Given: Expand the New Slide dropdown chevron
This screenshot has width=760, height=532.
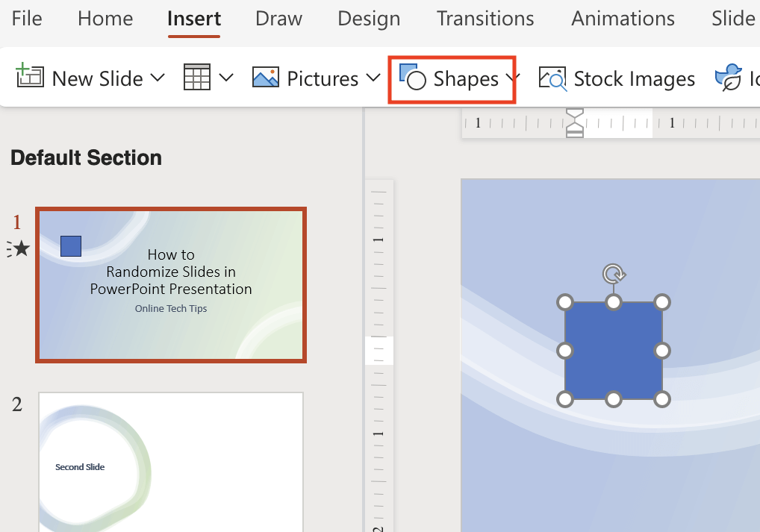Looking at the screenshot, I should tap(157, 78).
